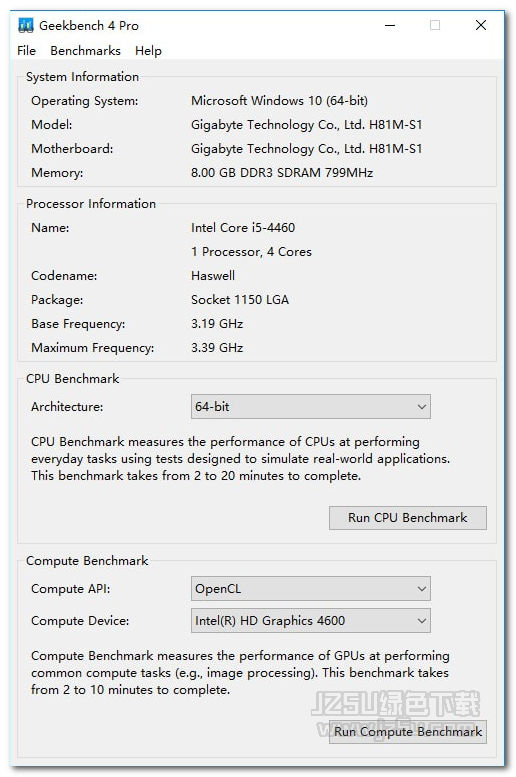The height and width of the screenshot is (777, 516).
Task: Select the 'Microsoft Windows 10 (64-bit)' value
Action: tap(280, 101)
